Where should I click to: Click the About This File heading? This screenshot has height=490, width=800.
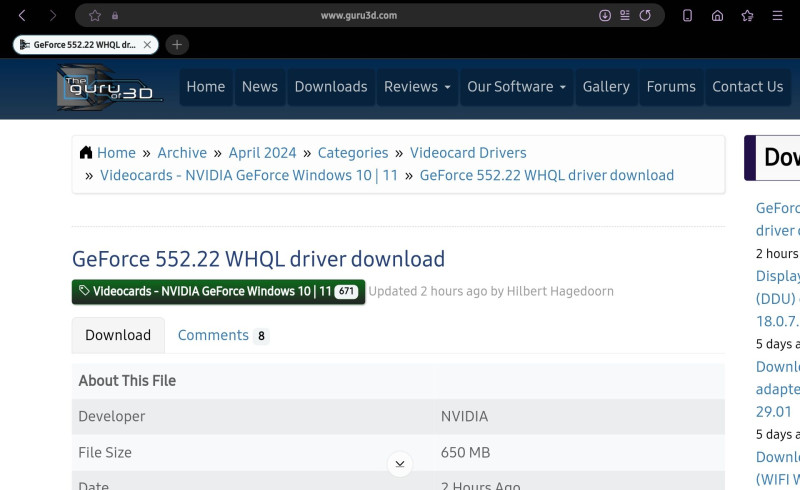click(x=127, y=381)
